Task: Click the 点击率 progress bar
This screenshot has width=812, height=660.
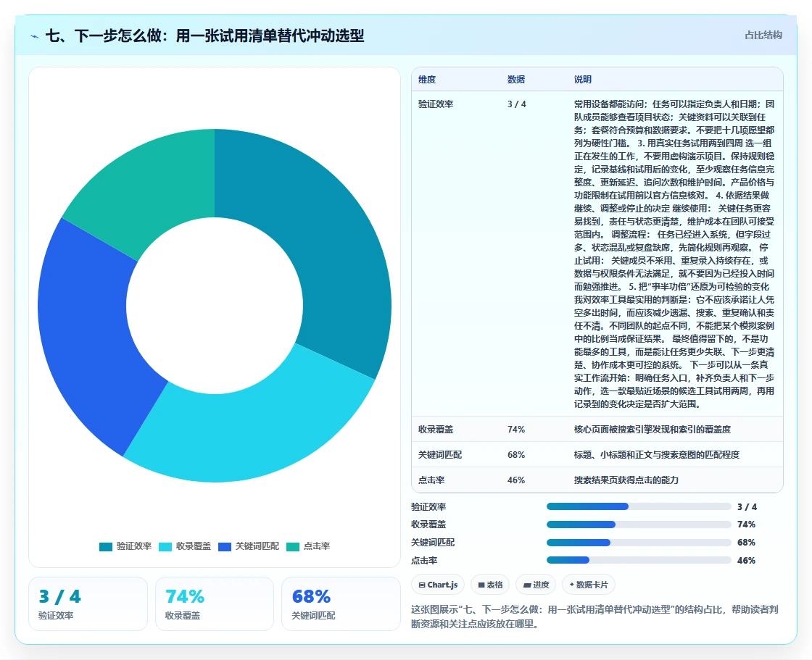Action: pyautogui.click(x=639, y=561)
